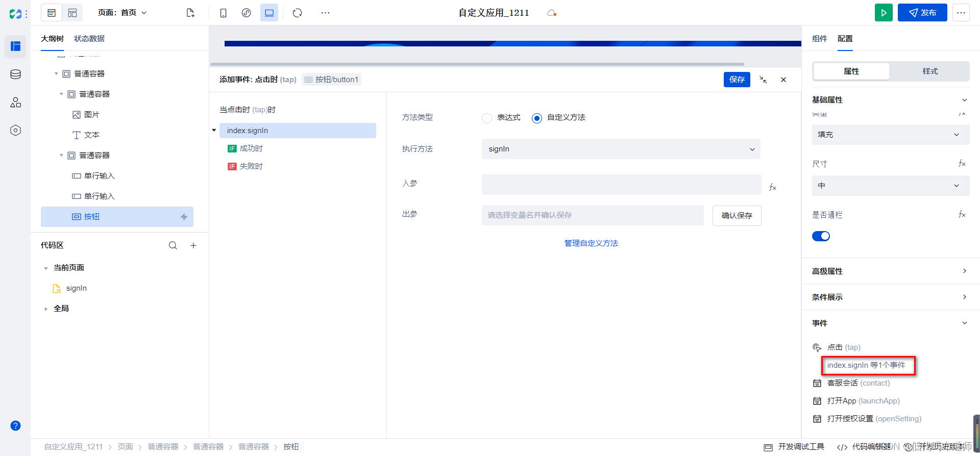Open the data source database sidebar icon

click(x=15, y=74)
